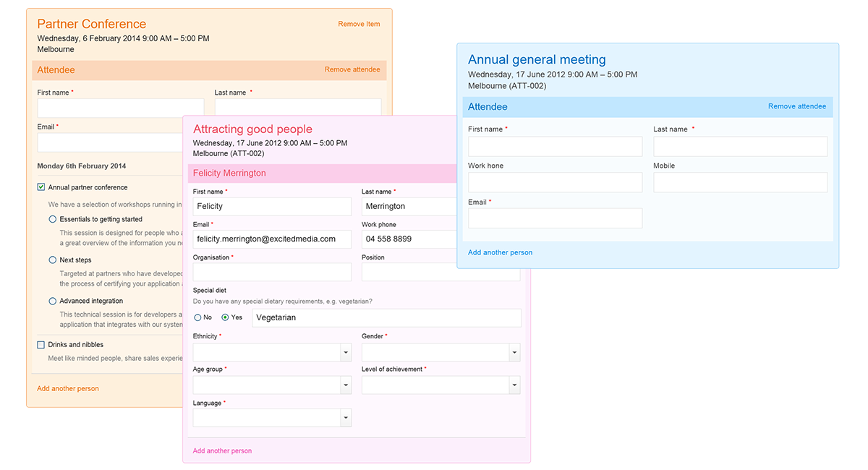Check the Drinks and nibbles checkbox
The image size is (868, 470).
41,345
